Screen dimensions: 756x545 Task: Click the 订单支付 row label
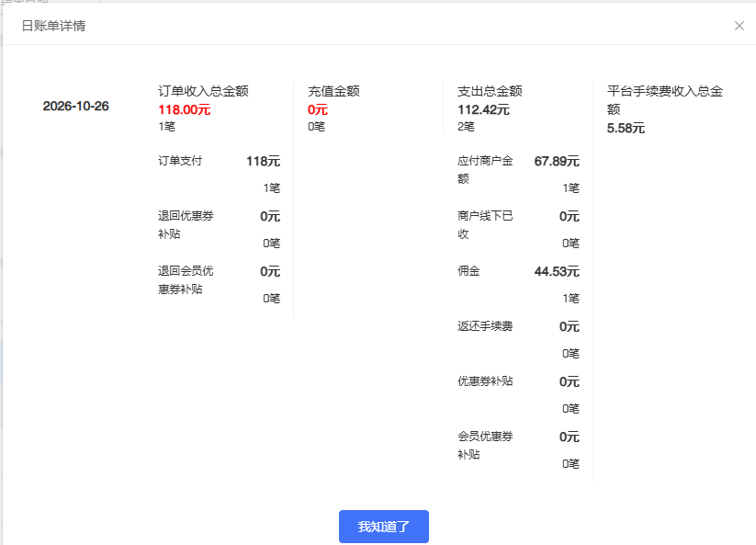click(180, 161)
